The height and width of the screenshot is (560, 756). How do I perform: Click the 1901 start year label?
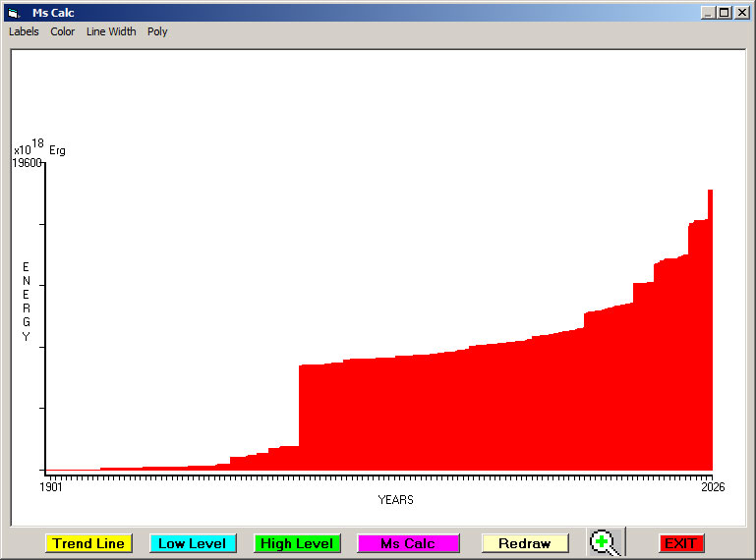[51, 486]
